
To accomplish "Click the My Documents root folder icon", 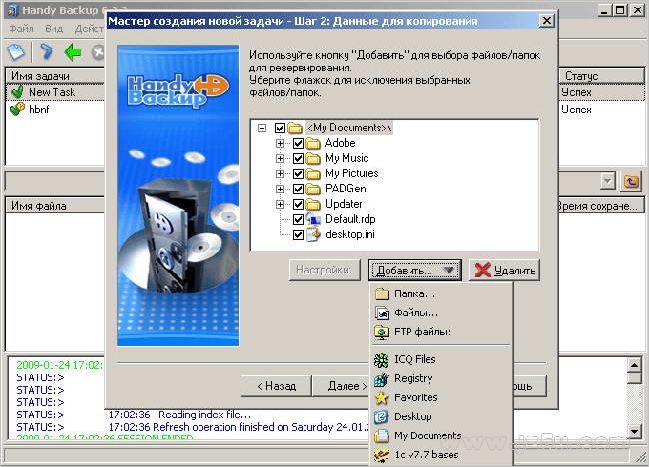I will click(x=295, y=128).
